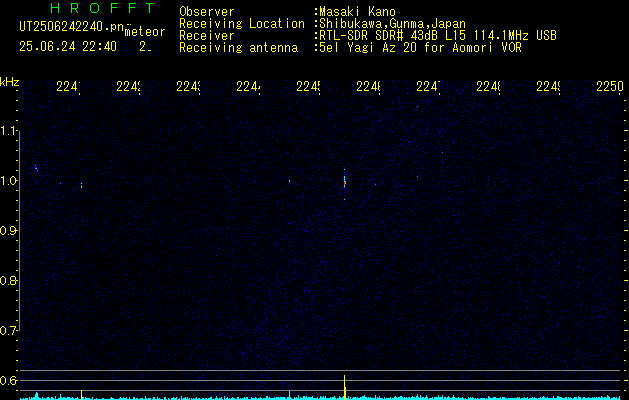Viewport: 629px width, 400px height.
Task: Click the short yellow spike near 2241 at the bottom
Action: 81,394
